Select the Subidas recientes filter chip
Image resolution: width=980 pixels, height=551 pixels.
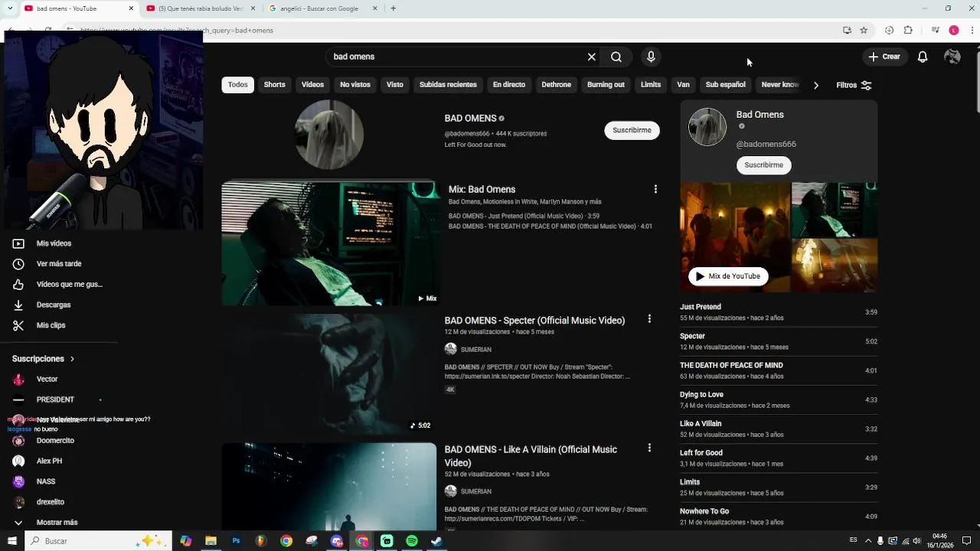[448, 85]
